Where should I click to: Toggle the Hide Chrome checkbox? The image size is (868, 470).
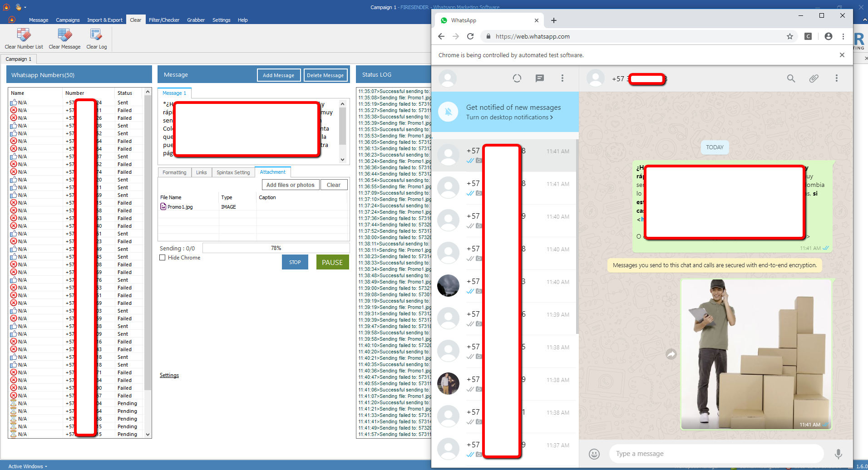pyautogui.click(x=163, y=258)
